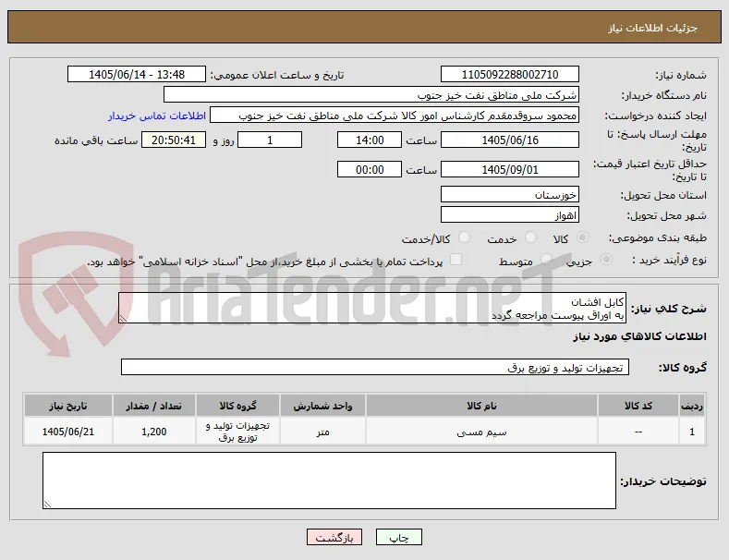Click the request creator field محمود سروقدمقدم
Screen dimensions: 729x560
(x=395, y=116)
